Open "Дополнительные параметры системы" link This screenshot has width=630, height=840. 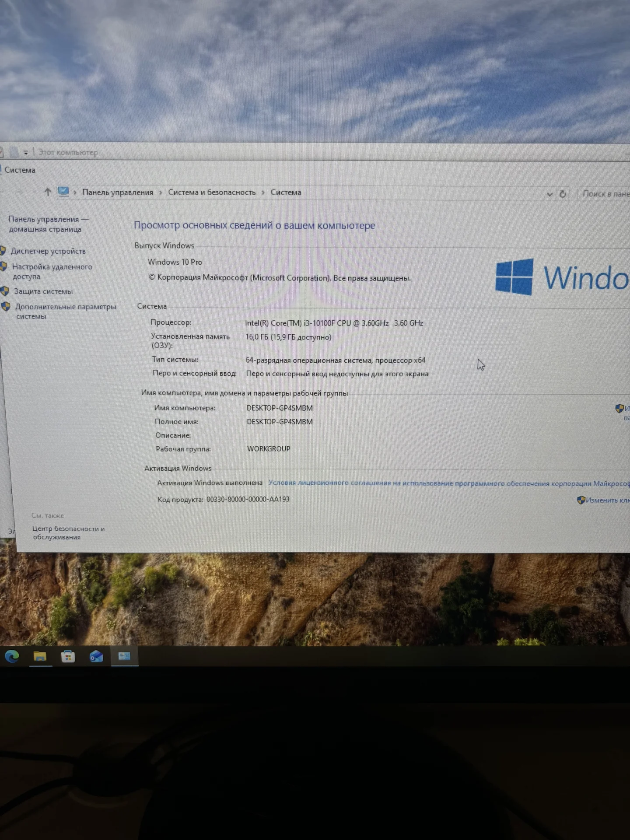click(x=66, y=311)
